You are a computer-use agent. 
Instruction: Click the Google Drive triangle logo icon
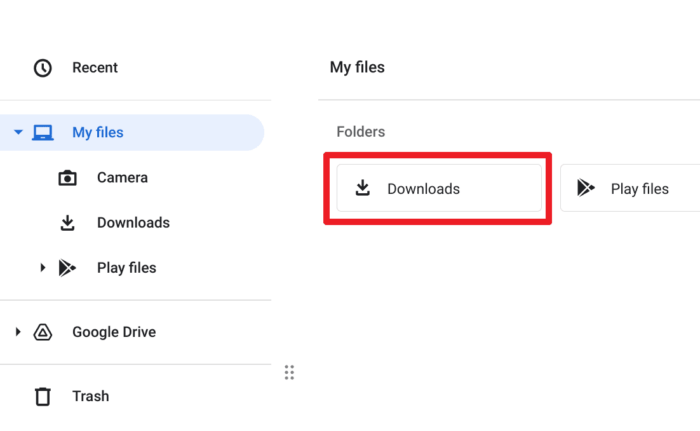(x=43, y=332)
